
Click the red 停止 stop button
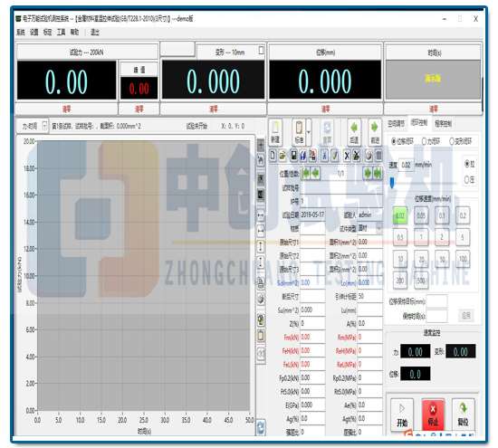pyautogui.click(x=433, y=415)
